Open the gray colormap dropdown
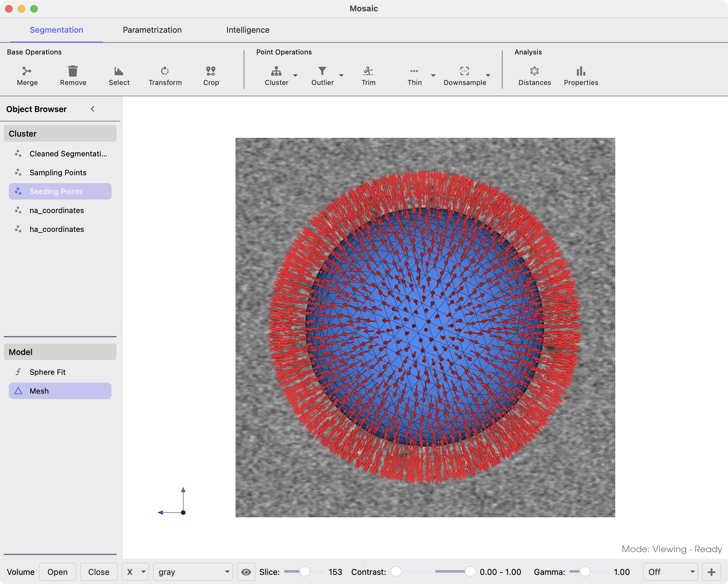This screenshot has width=728, height=584. 193,572
